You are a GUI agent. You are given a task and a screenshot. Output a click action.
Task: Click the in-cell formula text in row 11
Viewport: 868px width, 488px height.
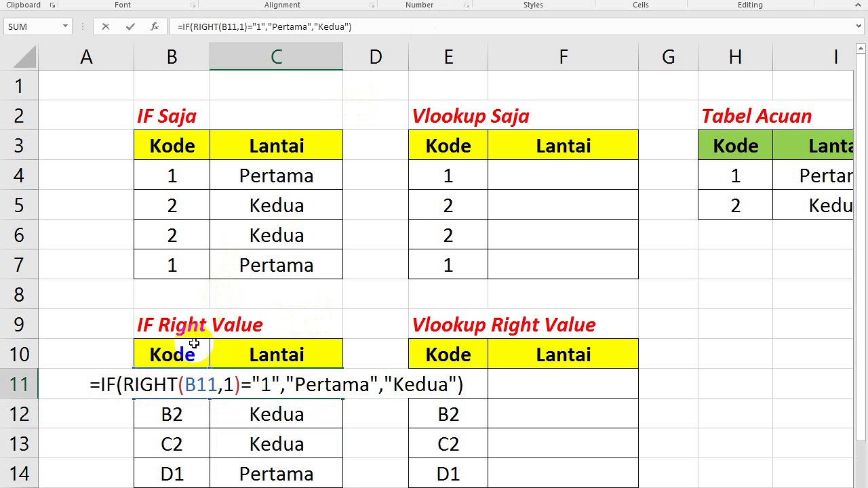point(276,384)
